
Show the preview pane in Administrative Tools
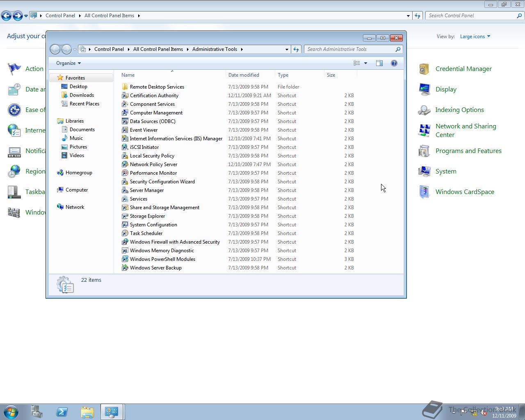tap(379, 63)
